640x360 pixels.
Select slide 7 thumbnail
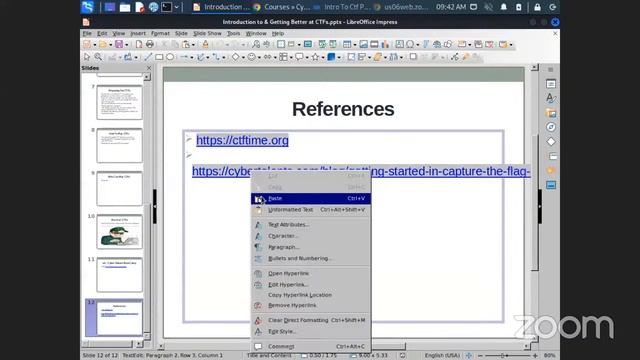click(x=120, y=102)
